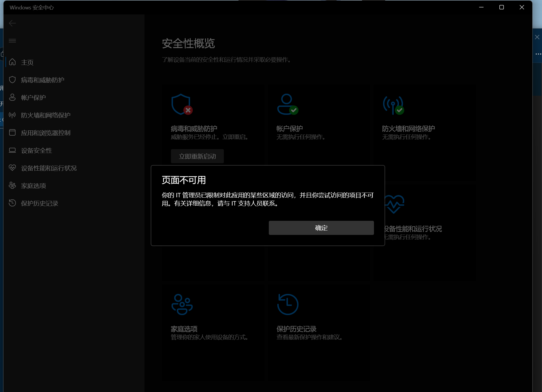Click 无需执行任何操作。 under 帐户保护
The width and height of the screenshot is (542, 392).
(301, 137)
